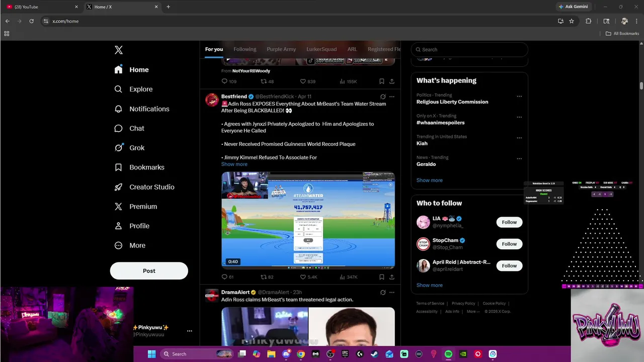Open Premium in the sidebar
The width and height of the screenshot is (644, 362).
tap(136, 207)
